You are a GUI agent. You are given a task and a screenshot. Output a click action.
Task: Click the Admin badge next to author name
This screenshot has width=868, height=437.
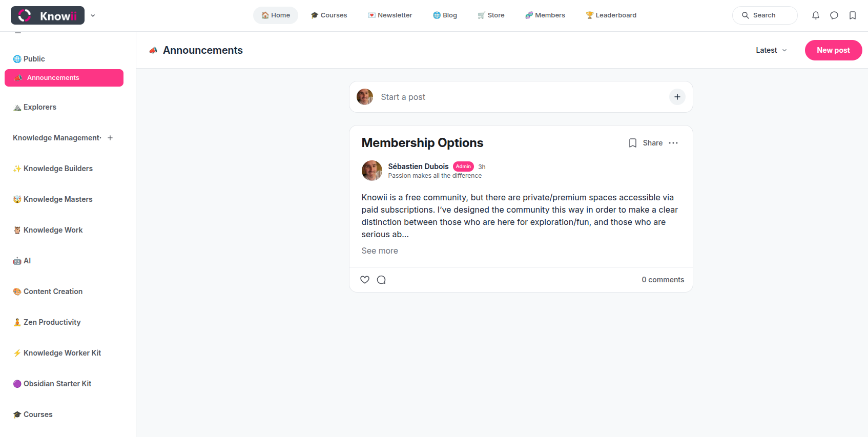click(x=463, y=167)
